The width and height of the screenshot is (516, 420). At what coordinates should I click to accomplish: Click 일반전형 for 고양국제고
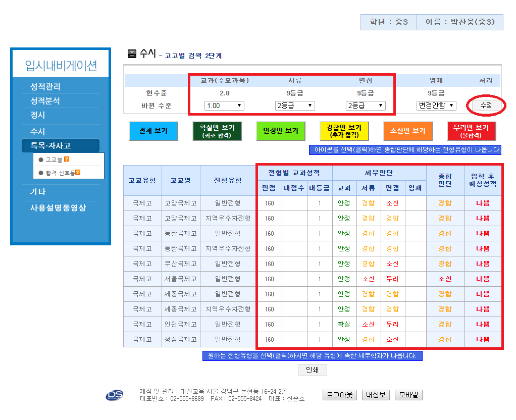[228, 203]
